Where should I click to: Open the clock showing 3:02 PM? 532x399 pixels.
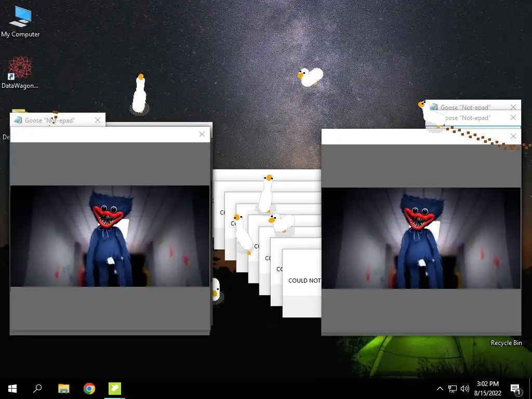[x=487, y=389]
